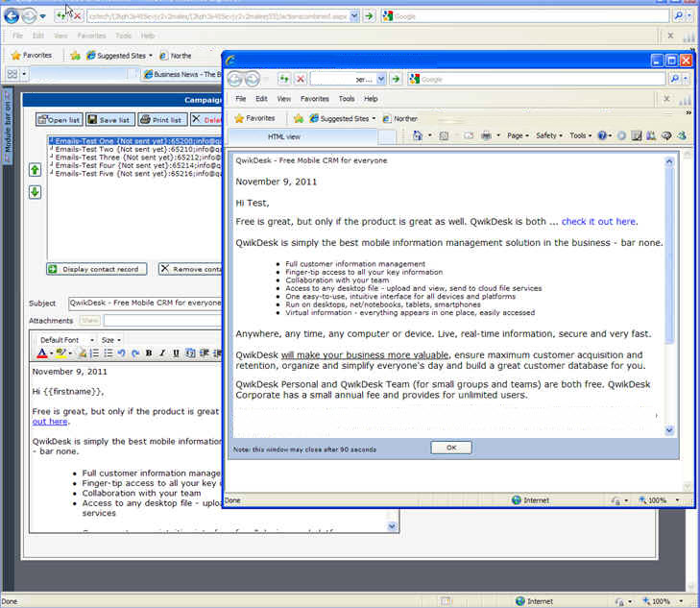The image size is (700, 608).
Task: Click stop X icon in front window
Action: (301, 79)
